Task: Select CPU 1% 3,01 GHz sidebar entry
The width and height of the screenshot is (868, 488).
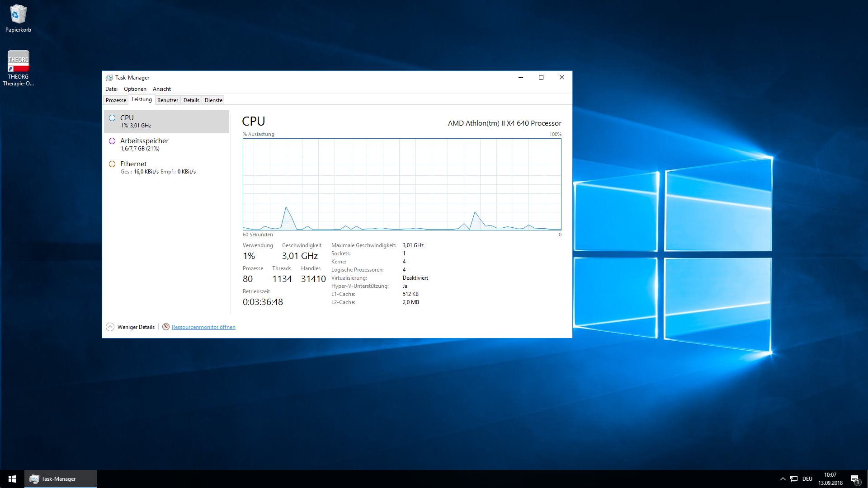Action: tap(166, 122)
